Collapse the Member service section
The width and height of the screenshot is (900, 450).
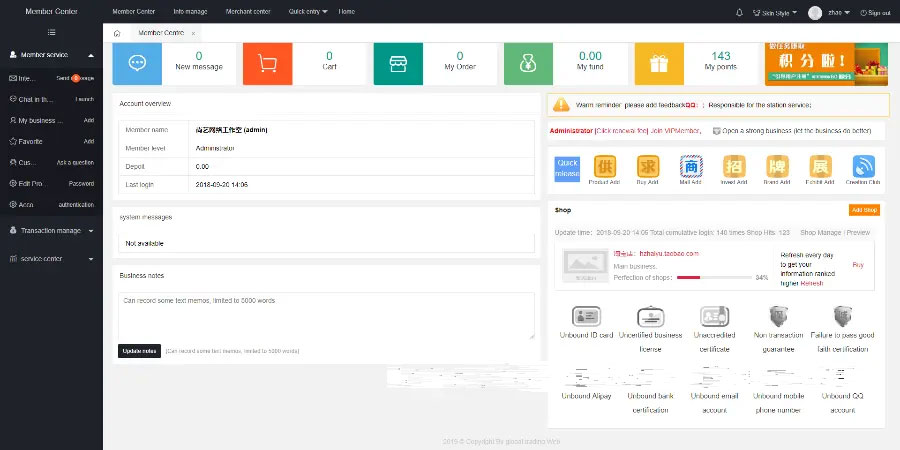coord(91,55)
